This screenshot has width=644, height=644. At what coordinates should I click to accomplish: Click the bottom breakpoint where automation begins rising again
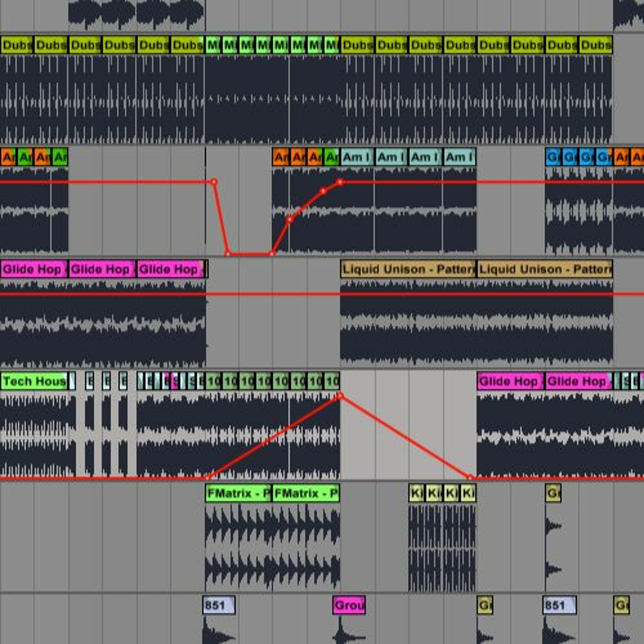point(272,254)
